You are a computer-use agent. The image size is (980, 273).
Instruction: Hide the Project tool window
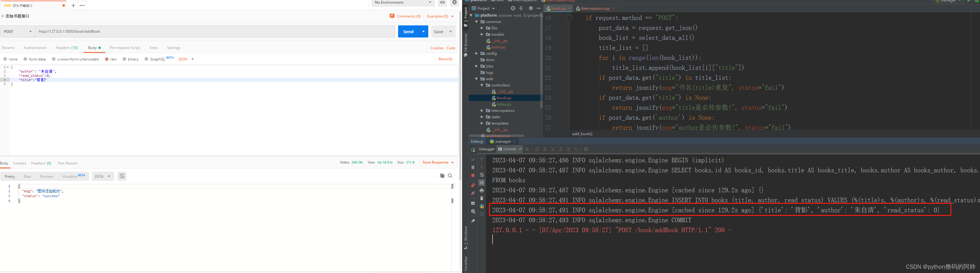(x=538, y=8)
